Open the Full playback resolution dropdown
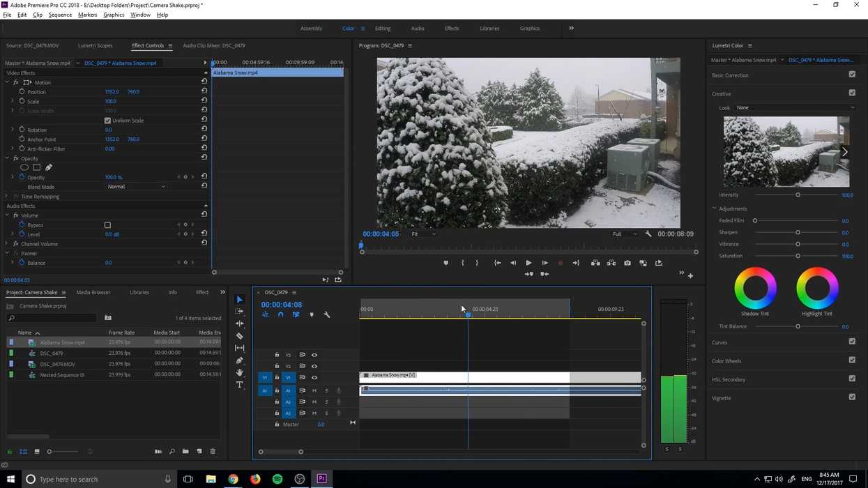The width and height of the screenshot is (868, 488). [x=625, y=234]
